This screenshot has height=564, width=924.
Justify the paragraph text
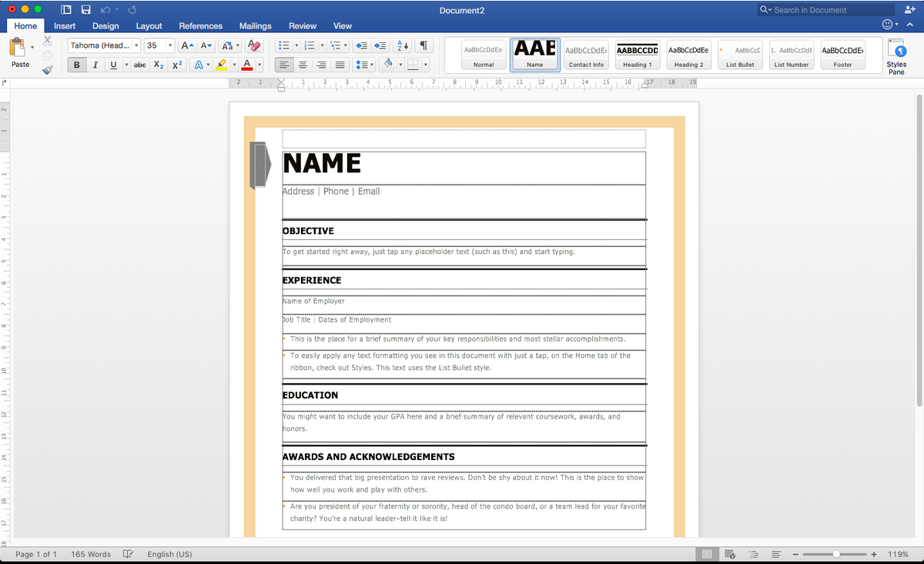pyautogui.click(x=340, y=65)
